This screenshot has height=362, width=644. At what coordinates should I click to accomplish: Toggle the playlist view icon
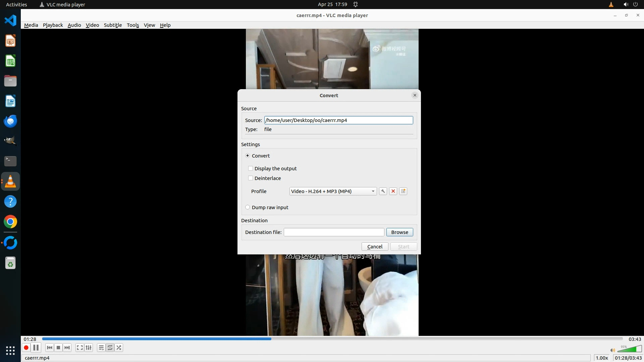(101, 348)
